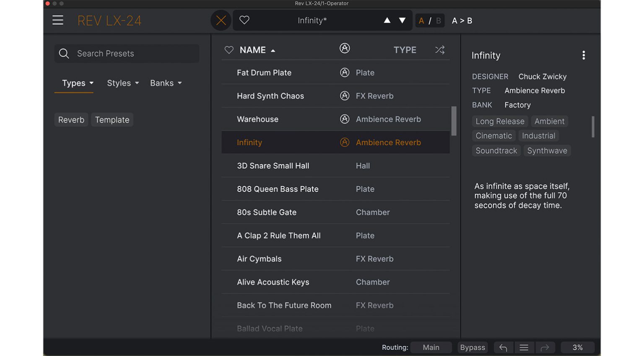Viewport: 644px width, 356px height.
Task: Click the Reverb type filter tag
Action: 71,120
